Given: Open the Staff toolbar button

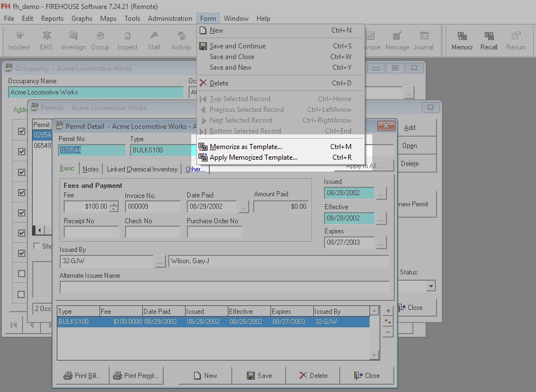Looking at the screenshot, I should click(154, 40).
